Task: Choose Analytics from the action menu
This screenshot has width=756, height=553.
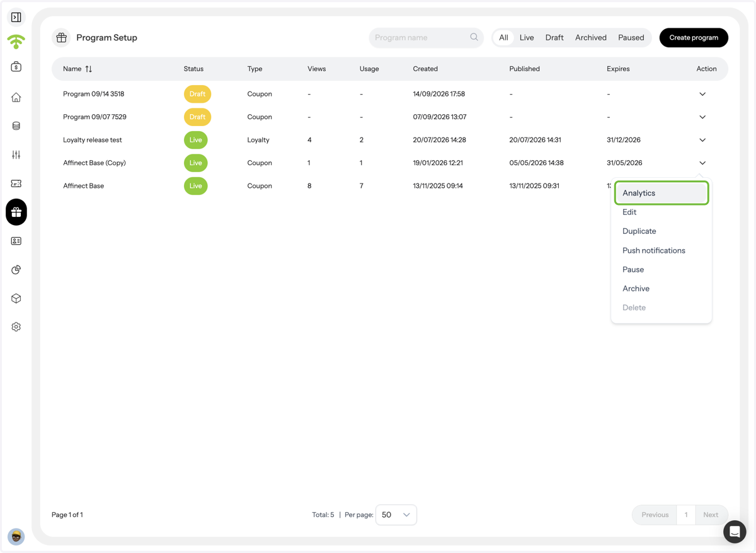Action: [661, 193]
